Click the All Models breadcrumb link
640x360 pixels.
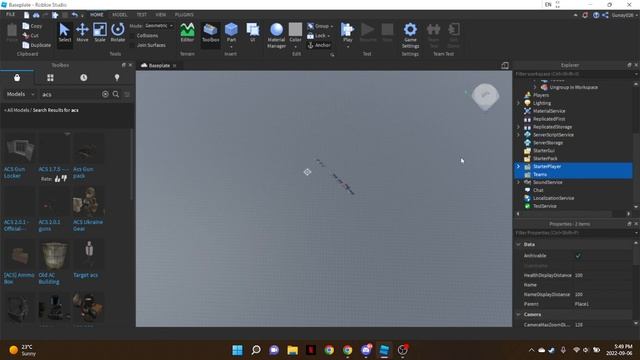18,110
